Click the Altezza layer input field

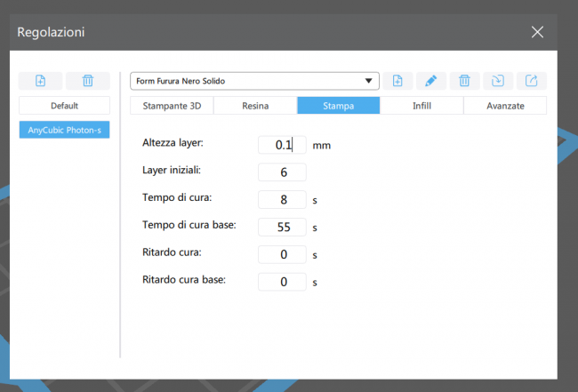coord(282,145)
